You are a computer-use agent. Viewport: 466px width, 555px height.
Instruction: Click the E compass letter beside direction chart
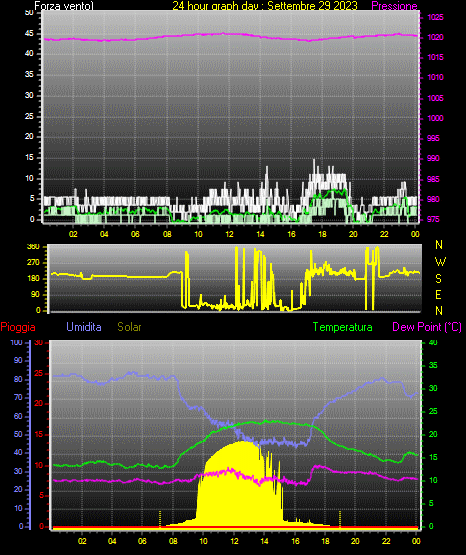click(438, 295)
